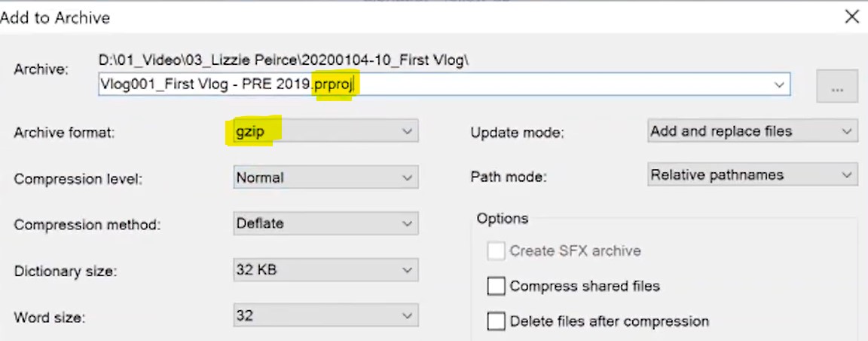Open the Compression method Deflate dropdown
Screen dimensions: 868x341
pyautogui.click(x=325, y=223)
